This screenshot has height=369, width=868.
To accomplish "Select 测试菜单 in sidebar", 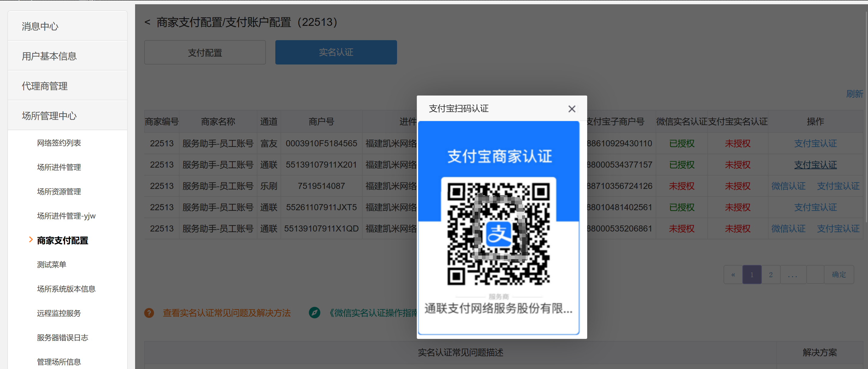I will tap(51, 265).
